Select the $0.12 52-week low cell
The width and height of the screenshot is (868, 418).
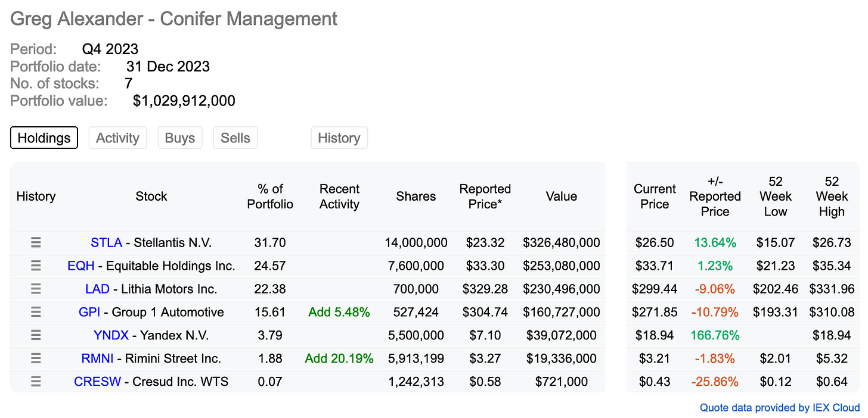click(x=776, y=382)
